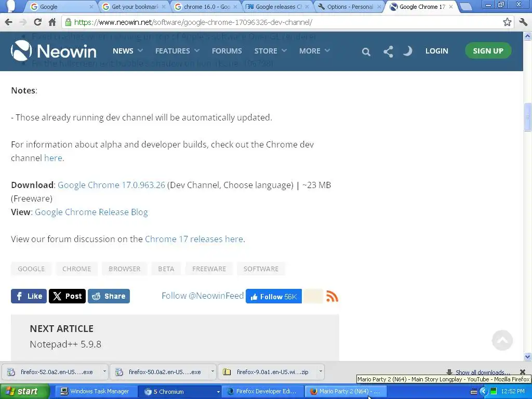Screen dimensions: 532x399
Task: Click the BETA tag
Action: coord(166,269)
